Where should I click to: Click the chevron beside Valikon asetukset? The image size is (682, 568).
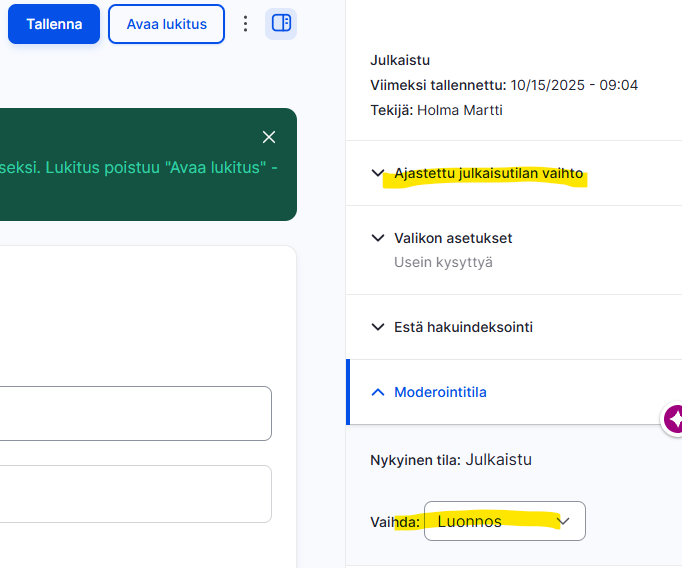[x=377, y=238]
